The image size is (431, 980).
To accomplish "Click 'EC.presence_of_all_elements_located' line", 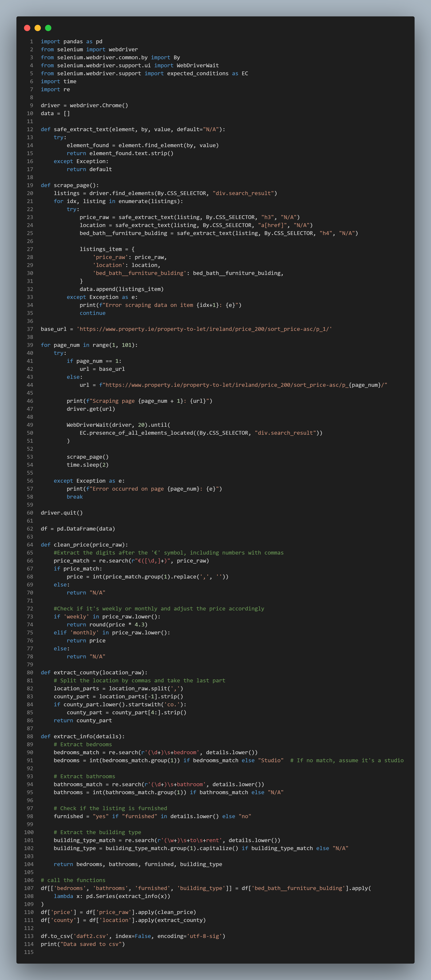I will [201, 433].
